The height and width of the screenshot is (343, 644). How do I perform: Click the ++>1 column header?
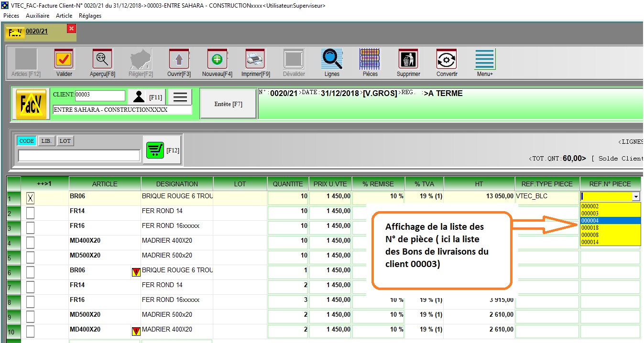[x=45, y=184]
